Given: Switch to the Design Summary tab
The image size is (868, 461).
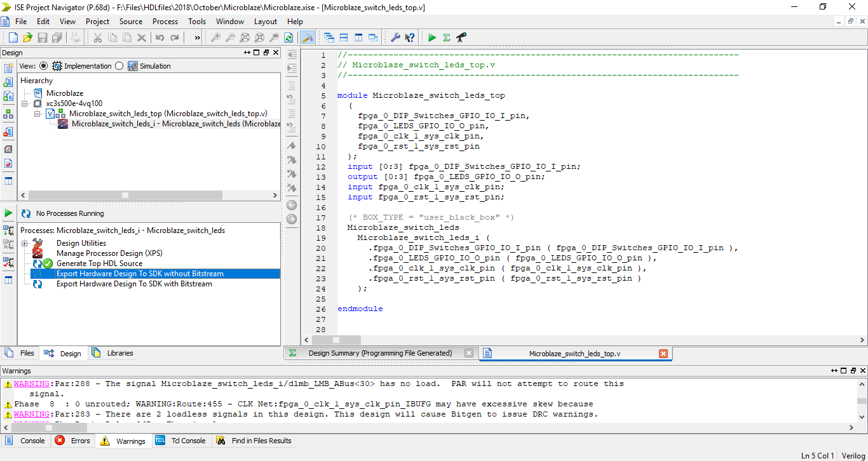Looking at the screenshot, I should (380, 353).
